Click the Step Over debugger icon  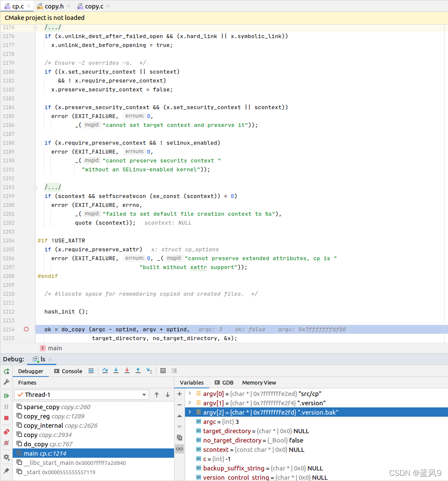(105, 371)
